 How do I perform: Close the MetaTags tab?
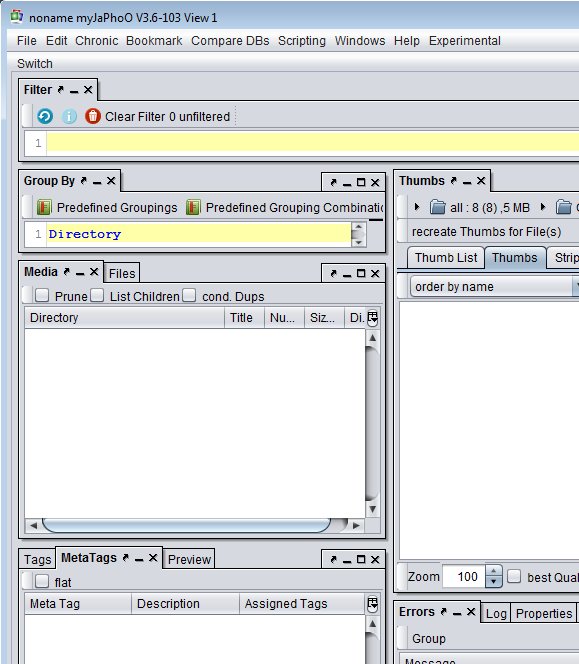(x=153, y=558)
